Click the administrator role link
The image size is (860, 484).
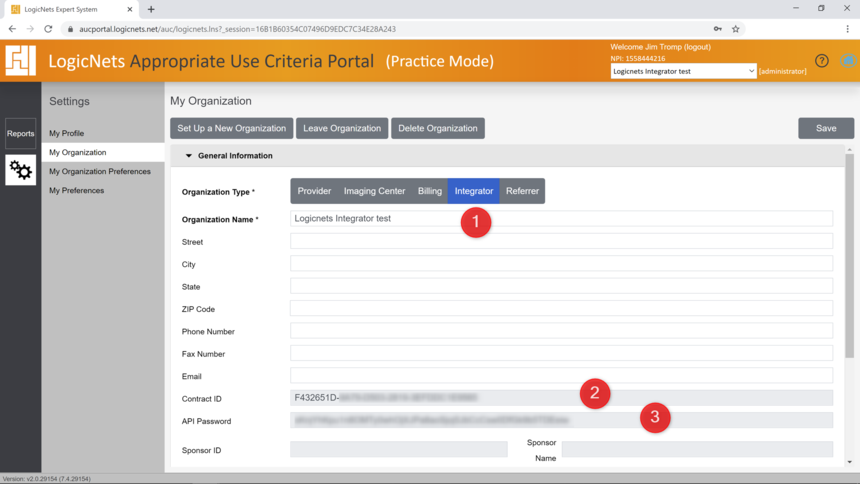pyautogui.click(x=783, y=71)
